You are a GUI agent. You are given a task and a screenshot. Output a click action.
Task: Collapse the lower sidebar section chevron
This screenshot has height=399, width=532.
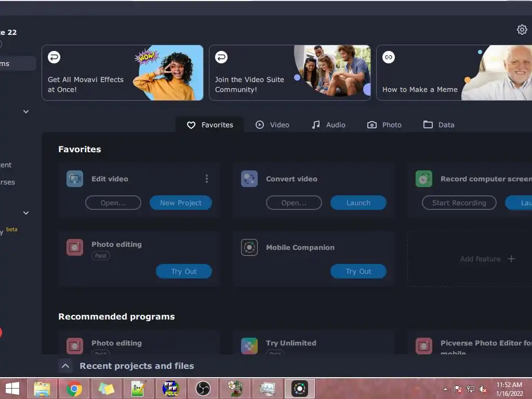pos(26,212)
